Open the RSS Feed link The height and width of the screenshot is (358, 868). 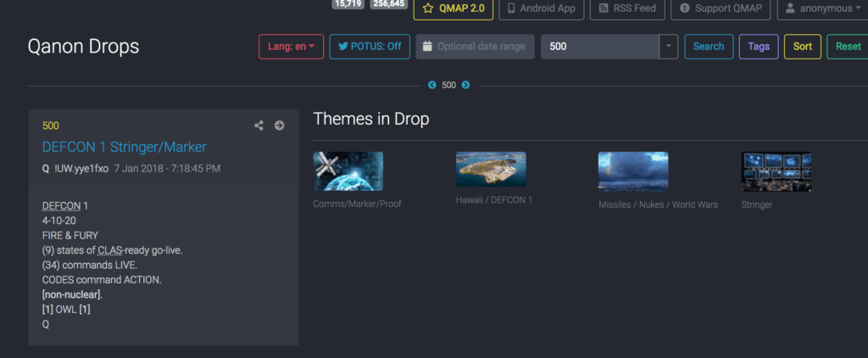pos(626,8)
